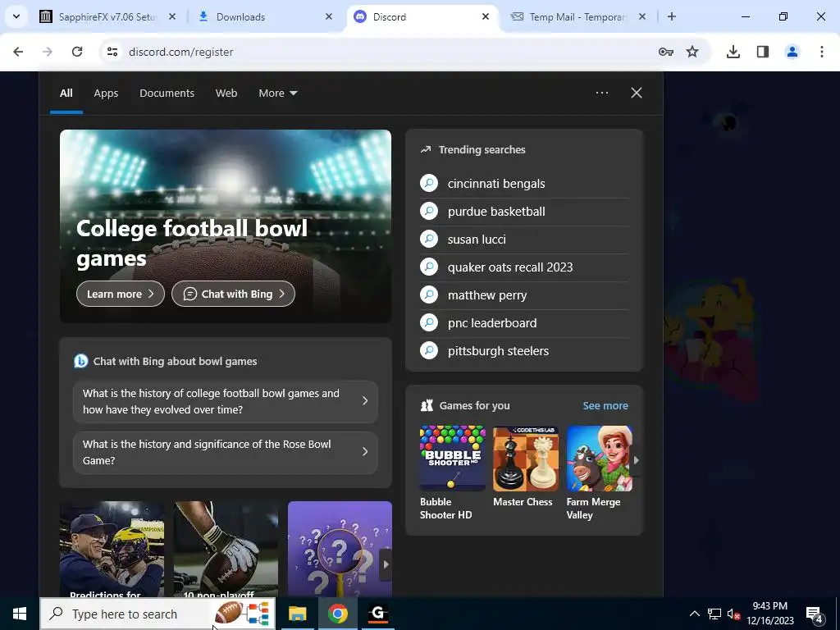Ask Bing about Rose Bowl Game significance
840x630 pixels.
(x=225, y=452)
